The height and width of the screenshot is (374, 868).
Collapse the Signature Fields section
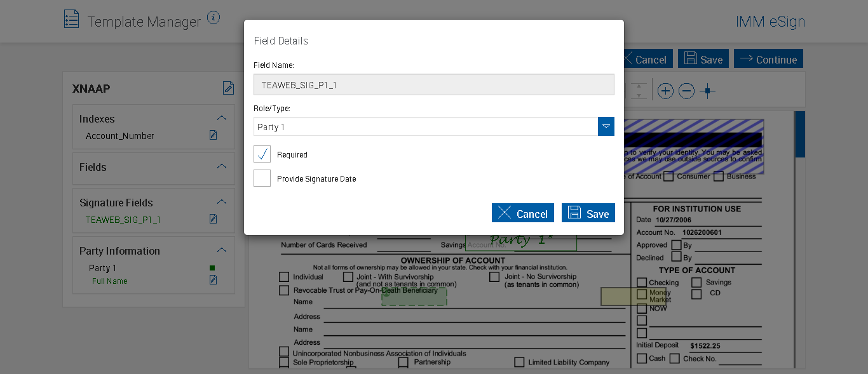pos(222,202)
